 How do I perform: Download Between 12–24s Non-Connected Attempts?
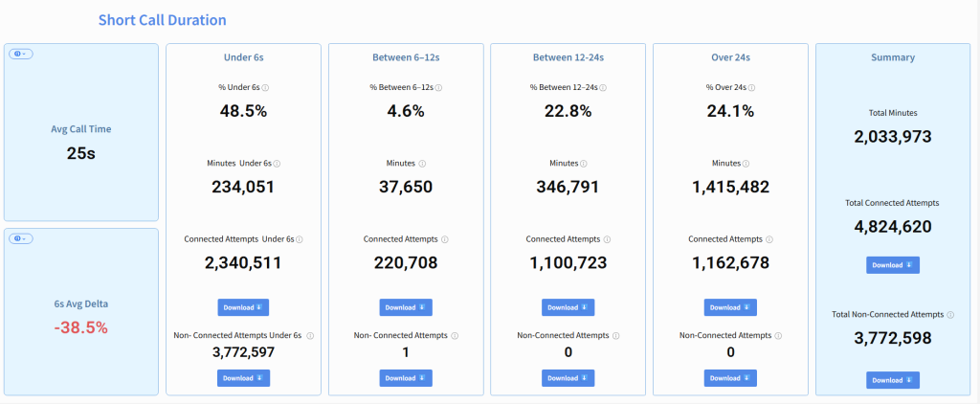pyautogui.click(x=568, y=378)
